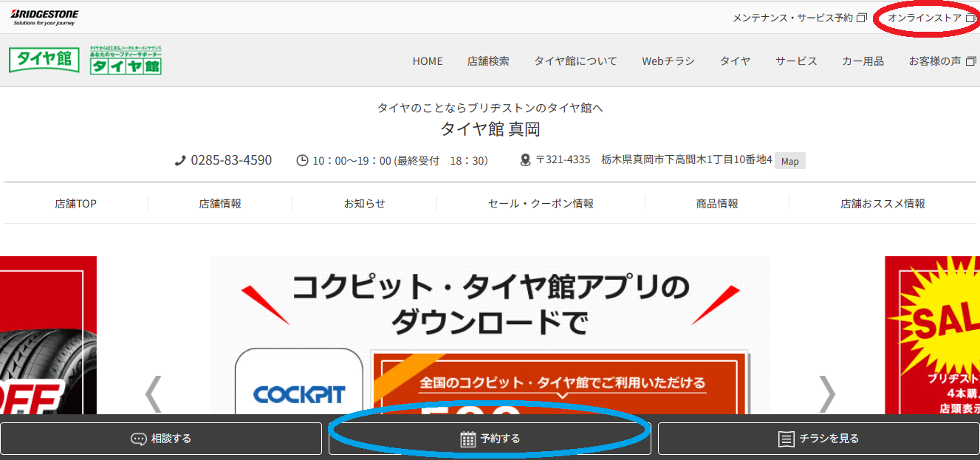Open the Webチラシ menu item

pyautogui.click(x=668, y=61)
